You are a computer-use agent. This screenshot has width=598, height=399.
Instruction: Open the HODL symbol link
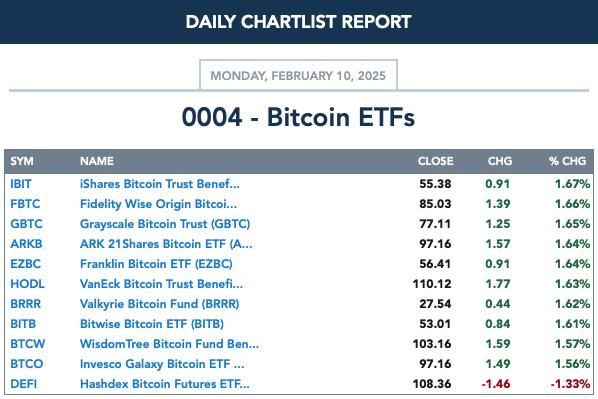(x=27, y=284)
